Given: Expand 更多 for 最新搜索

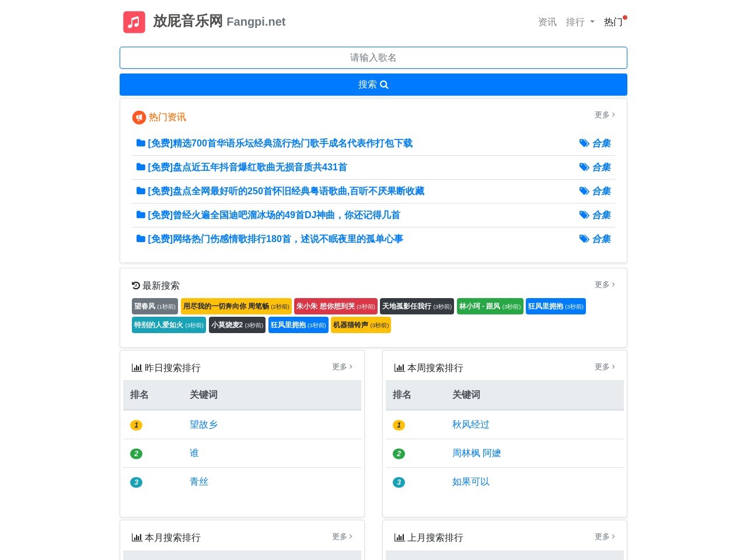Looking at the screenshot, I should click(x=605, y=285).
